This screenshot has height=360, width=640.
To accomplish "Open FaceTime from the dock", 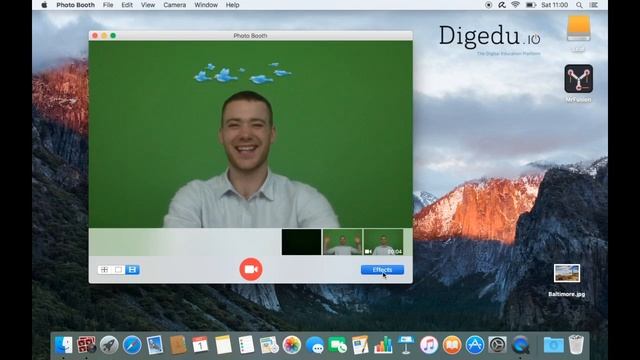I will [338, 345].
